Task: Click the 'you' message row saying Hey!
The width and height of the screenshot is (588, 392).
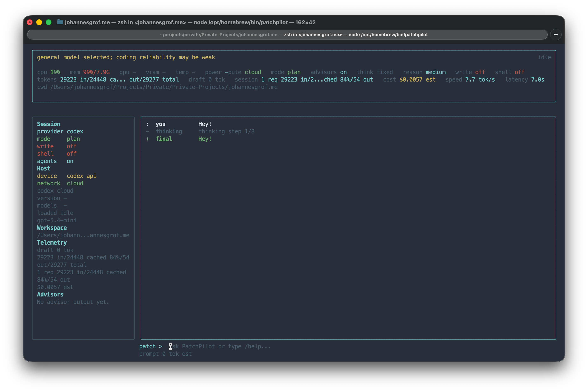Action: [179, 124]
